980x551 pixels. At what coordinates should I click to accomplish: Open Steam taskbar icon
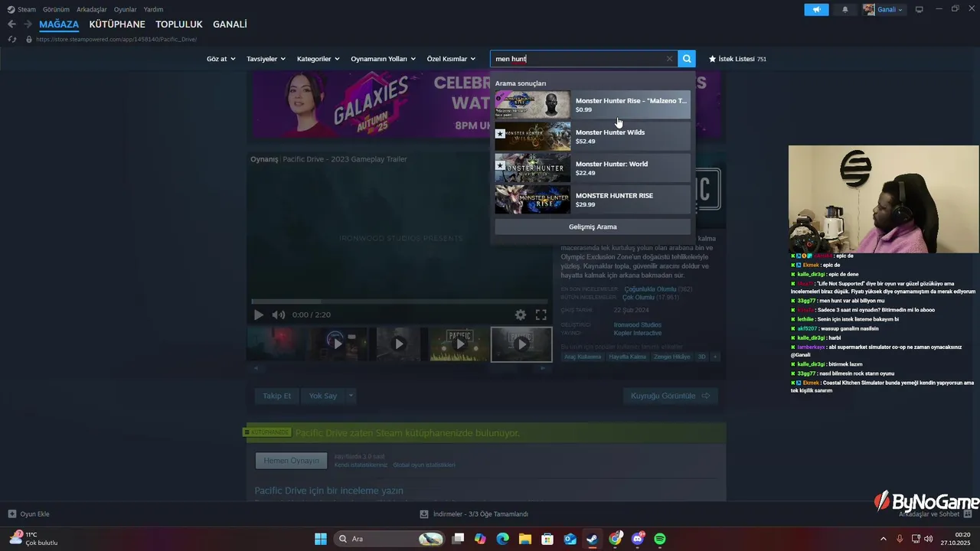tap(593, 539)
